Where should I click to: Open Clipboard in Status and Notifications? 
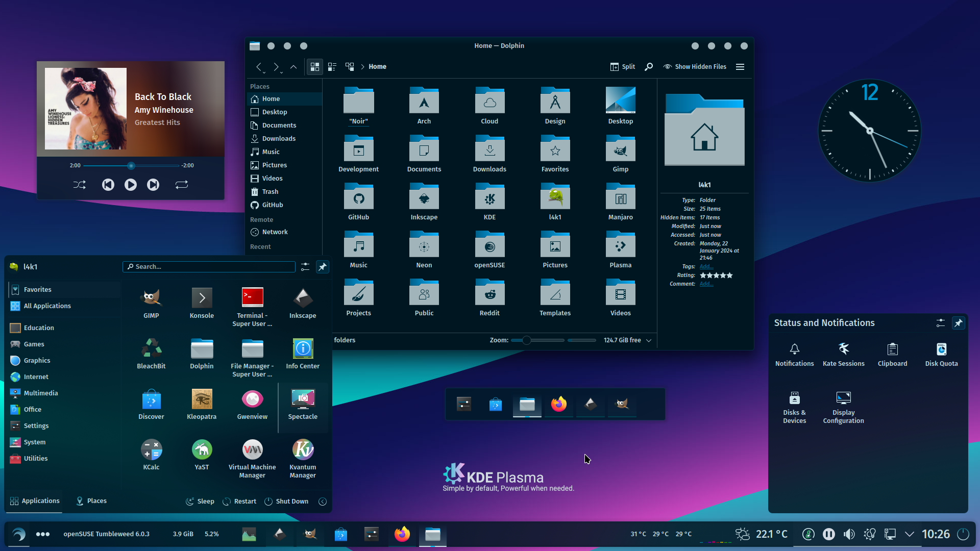(x=892, y=354)
